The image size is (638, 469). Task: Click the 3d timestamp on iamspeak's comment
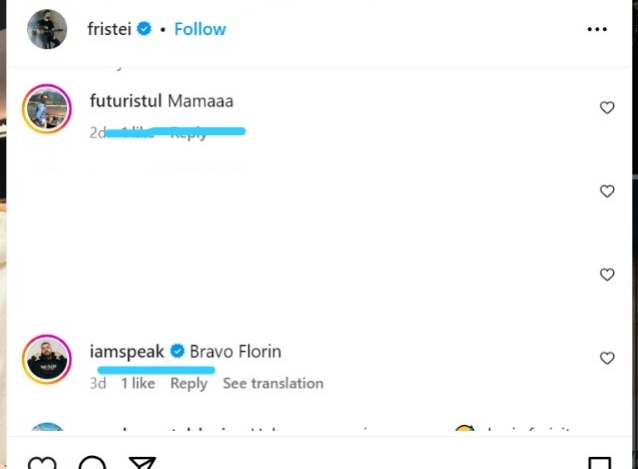point(98,383)
